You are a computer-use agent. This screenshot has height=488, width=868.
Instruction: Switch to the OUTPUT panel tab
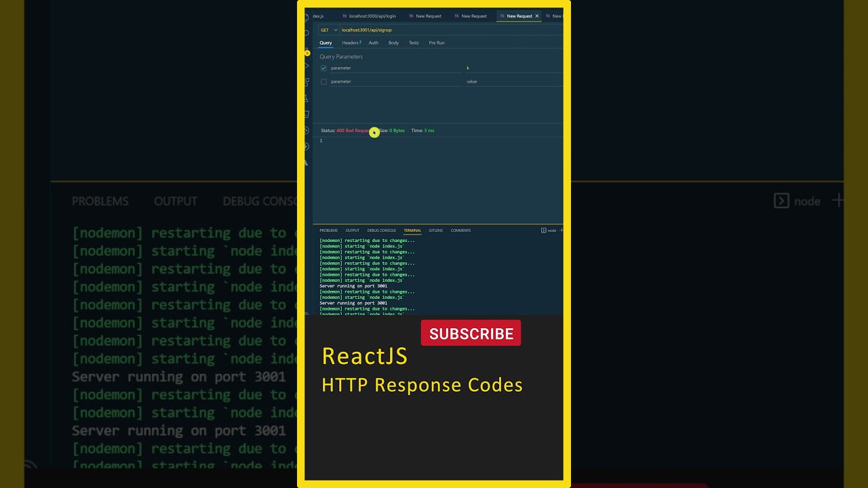(x=353, y=230)
